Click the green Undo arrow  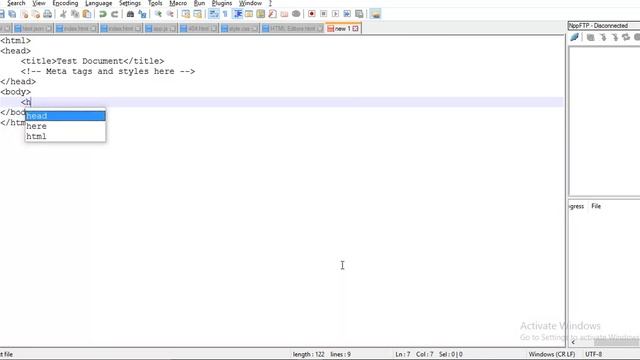point(103,14)
